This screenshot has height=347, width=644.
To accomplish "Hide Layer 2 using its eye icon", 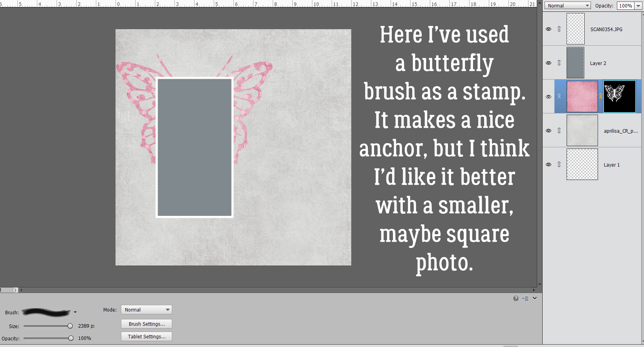I will coord(549,63).
